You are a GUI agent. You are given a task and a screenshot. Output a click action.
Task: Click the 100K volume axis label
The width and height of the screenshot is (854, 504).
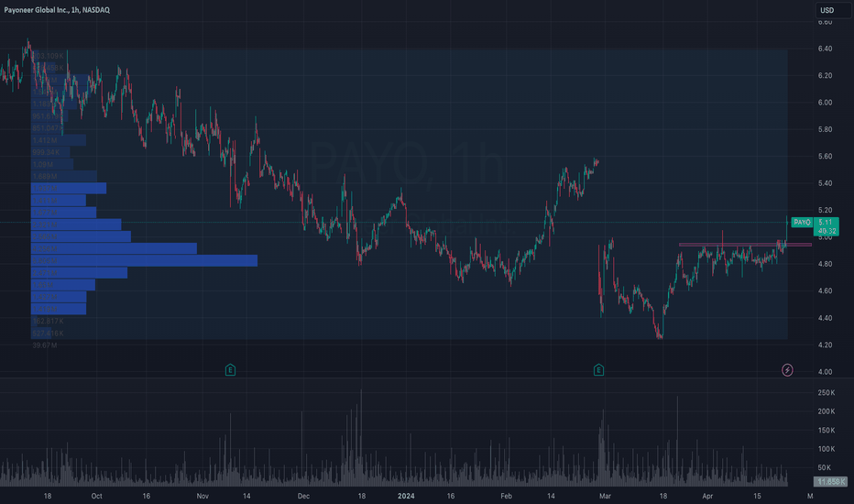[827, 449]
